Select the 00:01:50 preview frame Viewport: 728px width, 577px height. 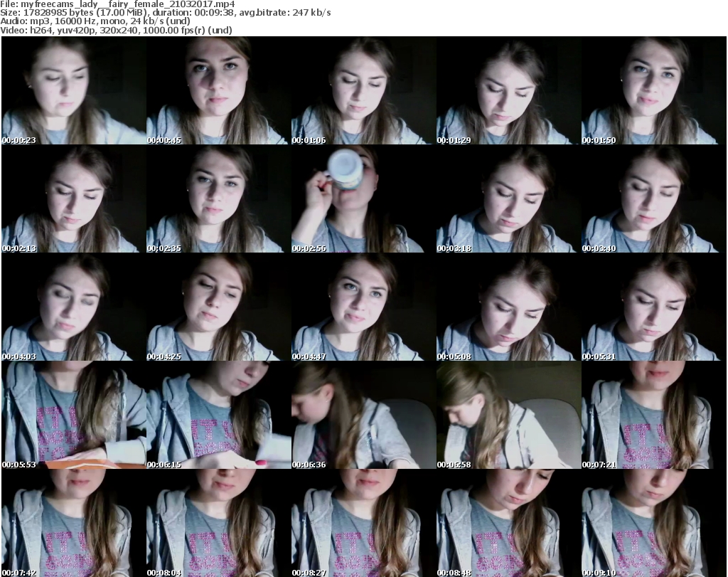pos(654,90)
